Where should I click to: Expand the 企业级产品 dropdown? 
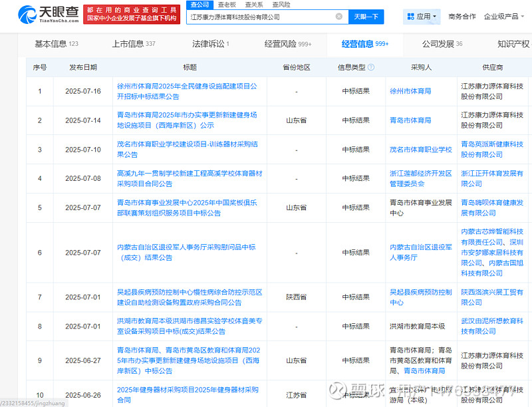point(504,17)
